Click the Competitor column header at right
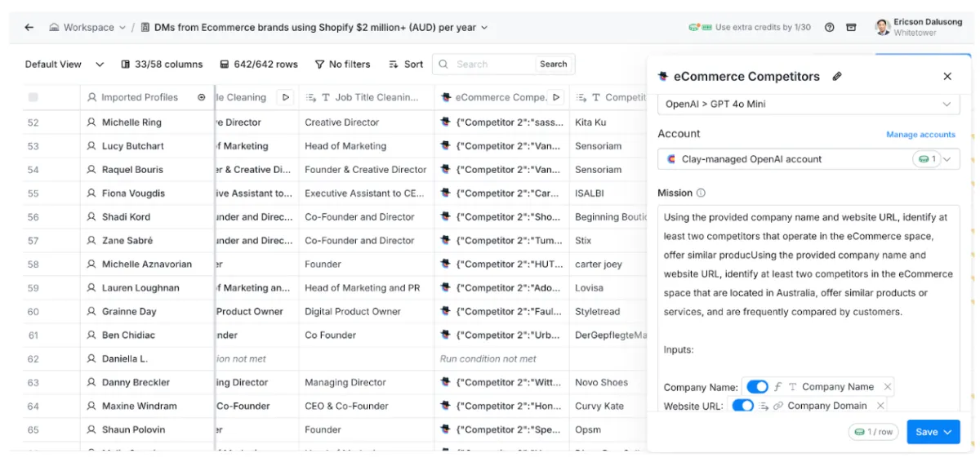This screenshot has width=980, height=467. coord(609,97)
